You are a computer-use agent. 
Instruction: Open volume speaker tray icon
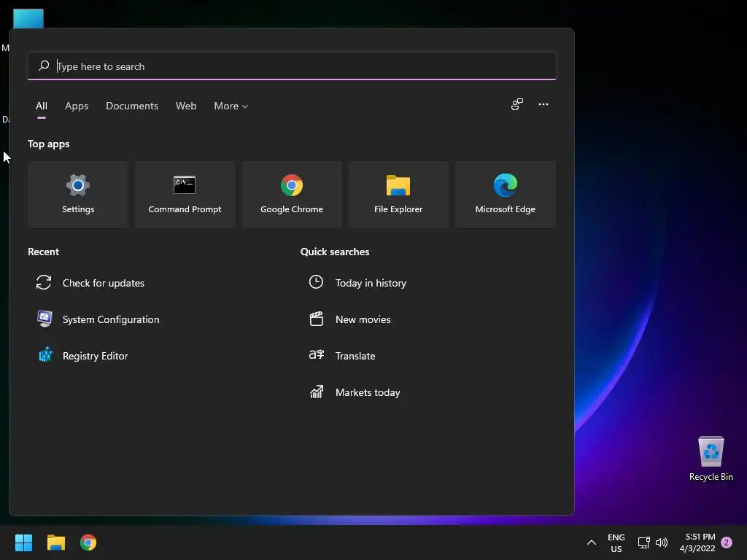(x=662, y=542)
